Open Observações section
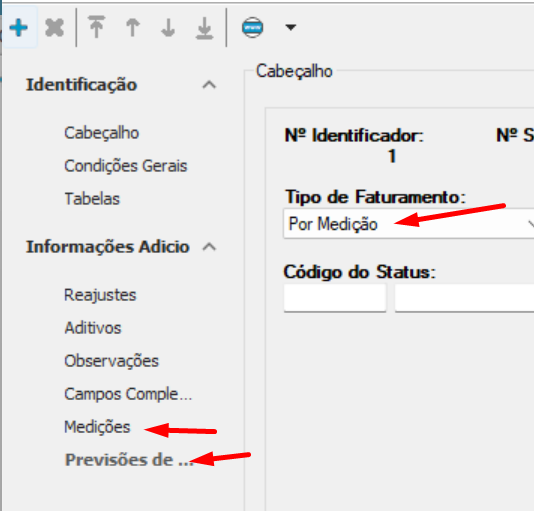534x511 pixels. click(x=111, y=361)
